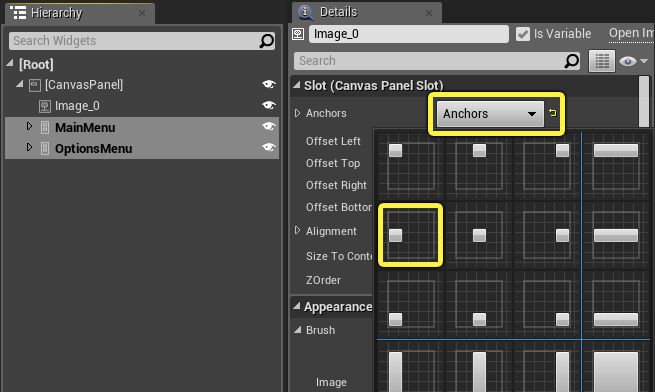
Task: Select the MainMenu widget row
Action: (142, 127)
